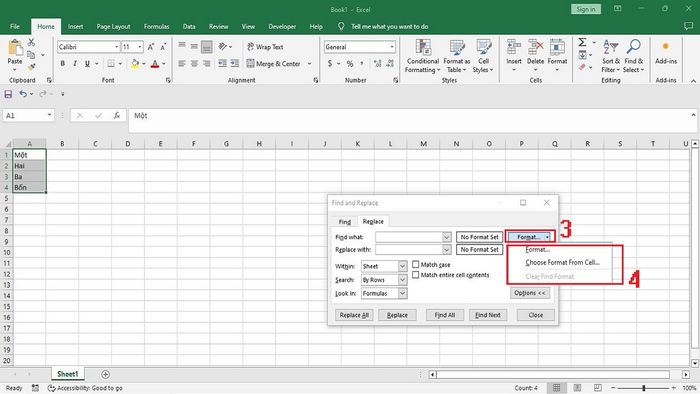
Task: Click the Format Painter brush icon
Action: click(31, 67)
